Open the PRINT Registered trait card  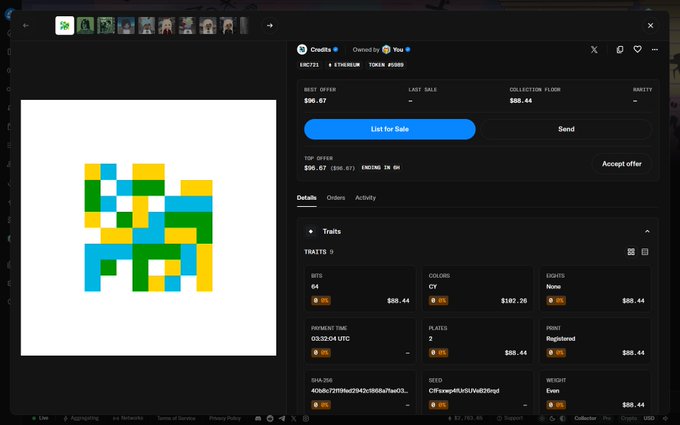point(595,341)
